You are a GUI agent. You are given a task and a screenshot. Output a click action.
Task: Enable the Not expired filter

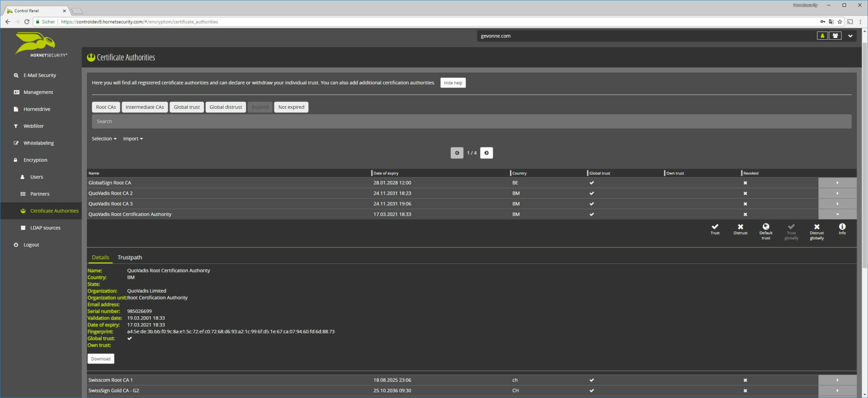coord(291,107)
